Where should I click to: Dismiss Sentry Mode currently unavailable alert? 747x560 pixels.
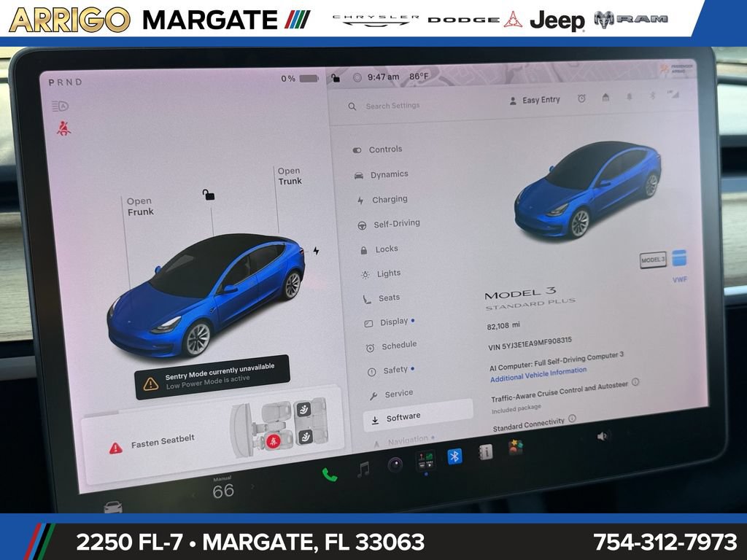point(212,377)
